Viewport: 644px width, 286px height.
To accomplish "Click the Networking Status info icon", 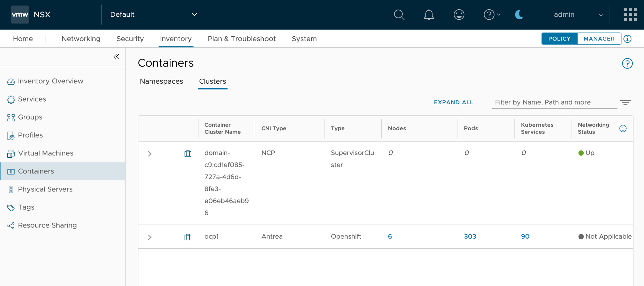I will pos(623,129).
